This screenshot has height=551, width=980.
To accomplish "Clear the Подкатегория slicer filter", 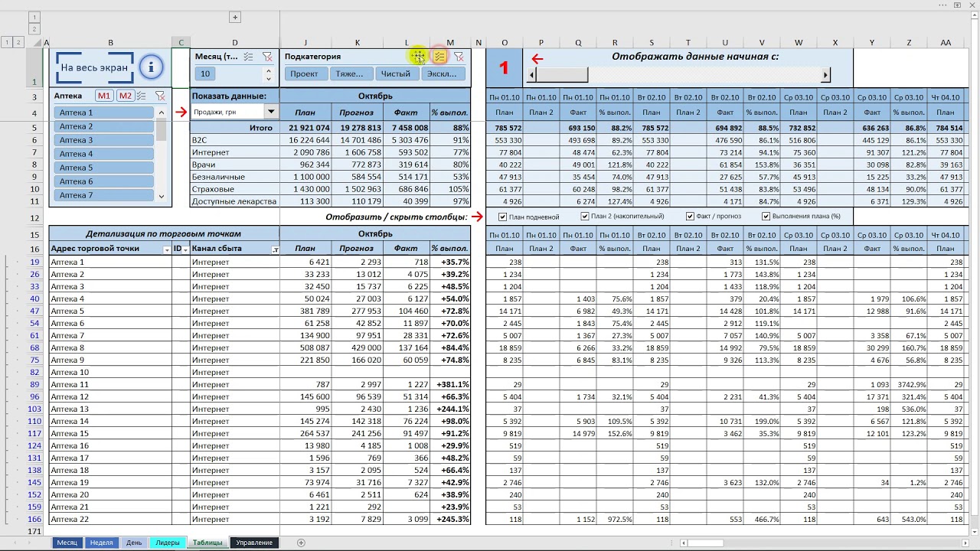I will (x=459, y=57).
